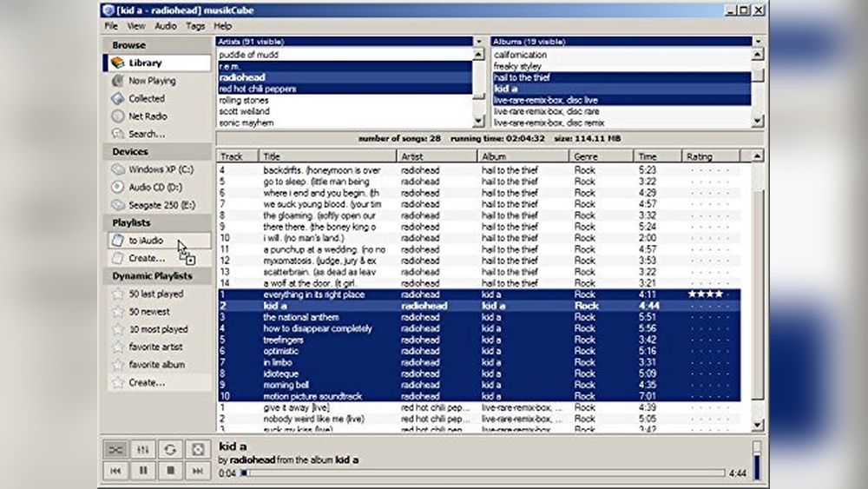The width and height of the screenshot is (868, 489).
Task: Pause playback
Action: tap(143, 471)
